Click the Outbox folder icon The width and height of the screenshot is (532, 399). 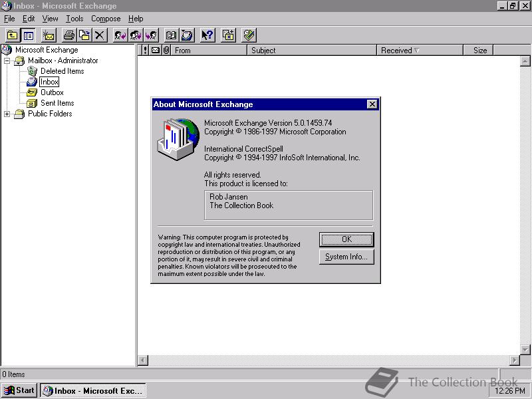tap(32, 92)
